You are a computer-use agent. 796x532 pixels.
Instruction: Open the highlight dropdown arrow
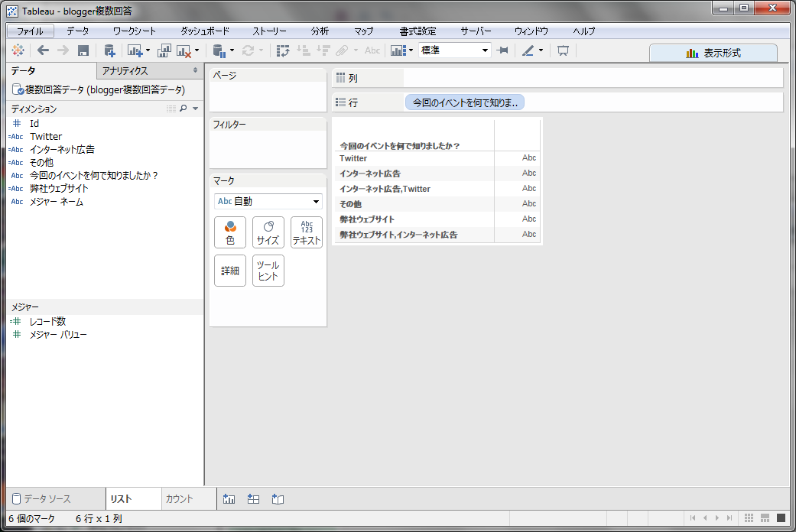pos(541,50)
